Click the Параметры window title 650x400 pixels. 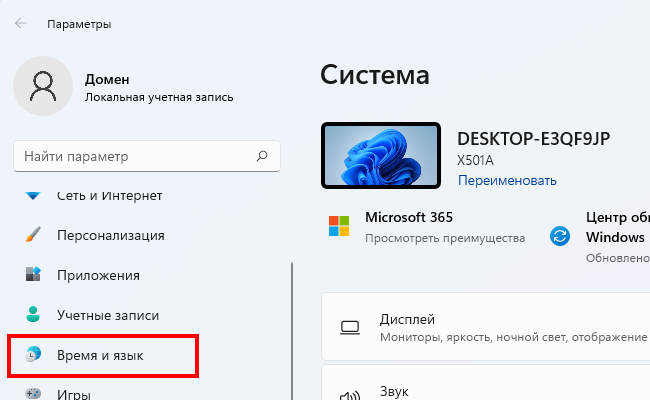[79, 24]
